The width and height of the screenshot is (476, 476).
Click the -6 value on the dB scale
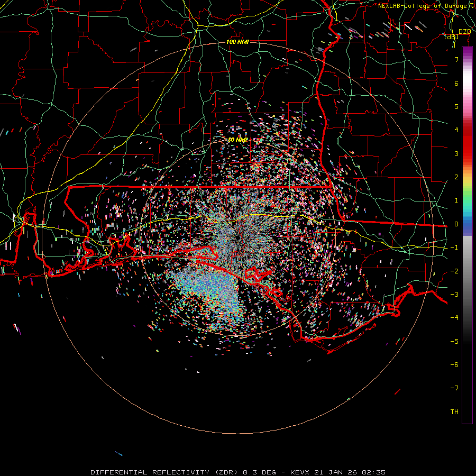[x=454, y=365]
